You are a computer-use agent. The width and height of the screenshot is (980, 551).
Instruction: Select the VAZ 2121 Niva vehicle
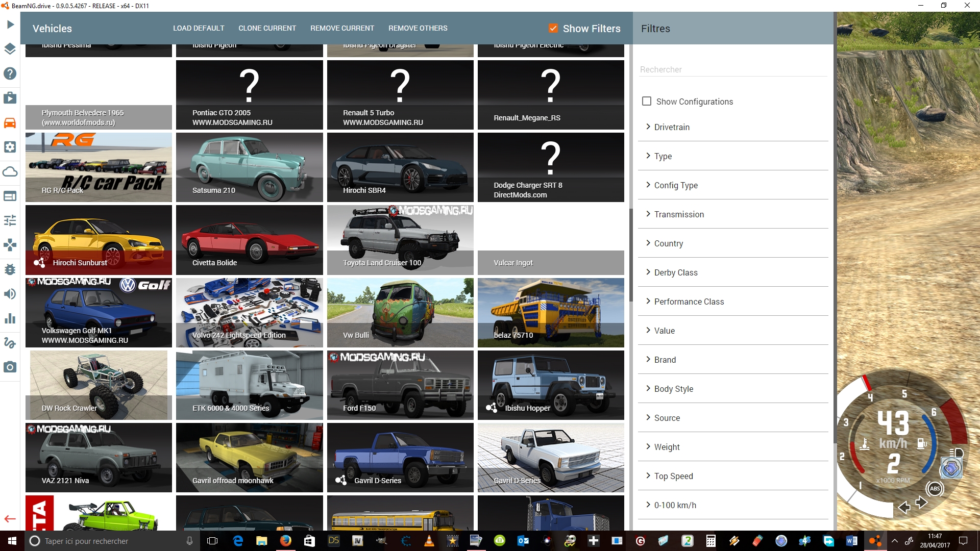click(99, 458)
